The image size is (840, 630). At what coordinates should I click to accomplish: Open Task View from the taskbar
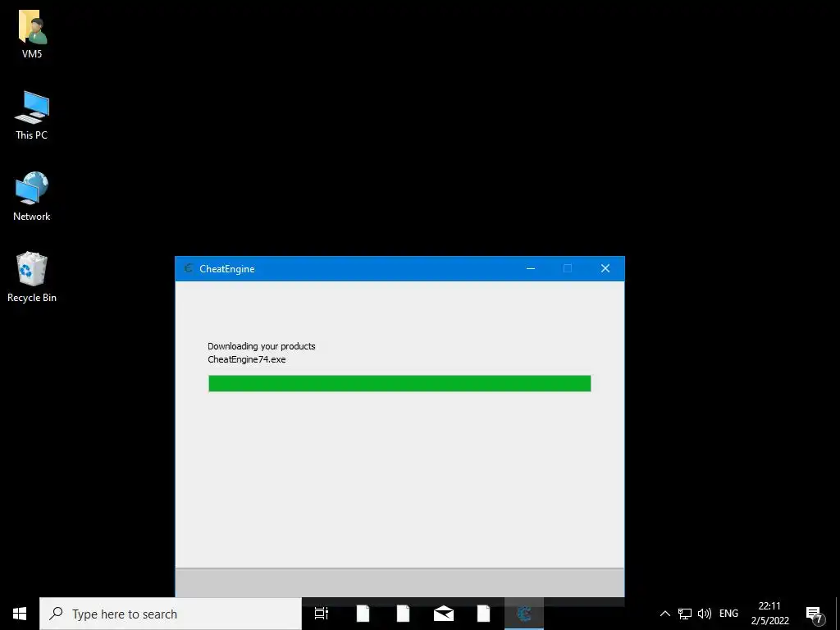pyautogui.click(x=322, y=614)
